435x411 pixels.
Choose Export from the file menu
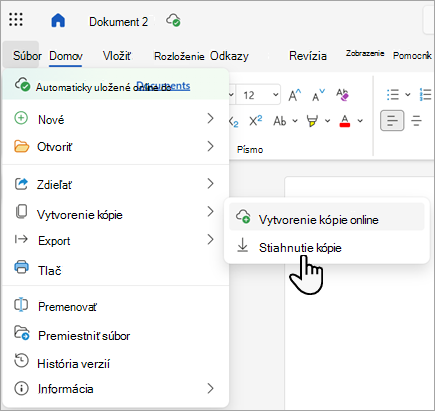pos(115,240)
